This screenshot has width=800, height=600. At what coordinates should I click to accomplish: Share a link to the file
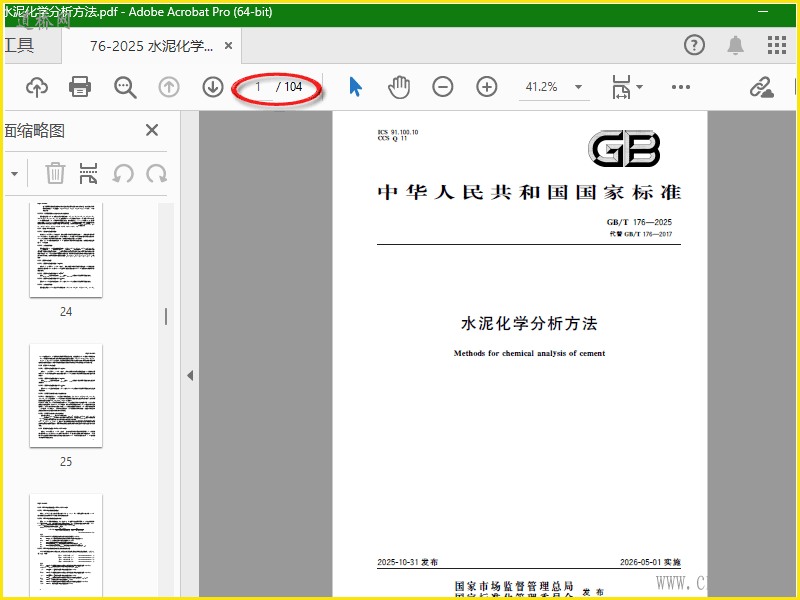(761, 87)
